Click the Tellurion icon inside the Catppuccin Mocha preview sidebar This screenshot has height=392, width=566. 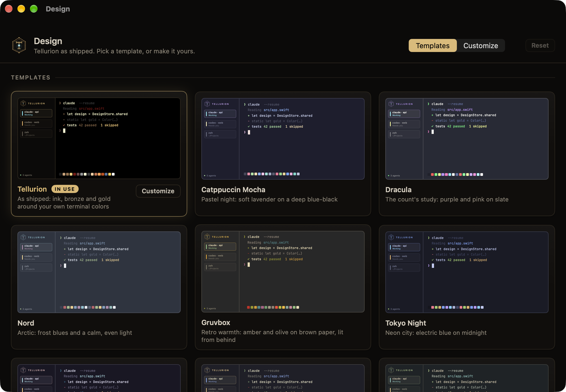(207, 104)
